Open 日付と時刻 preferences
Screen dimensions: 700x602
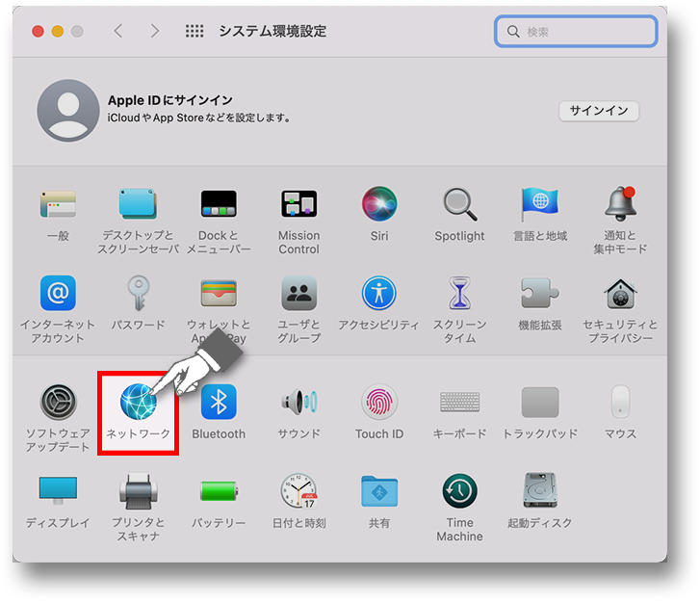pyautogui.click(x=299, y=491)
